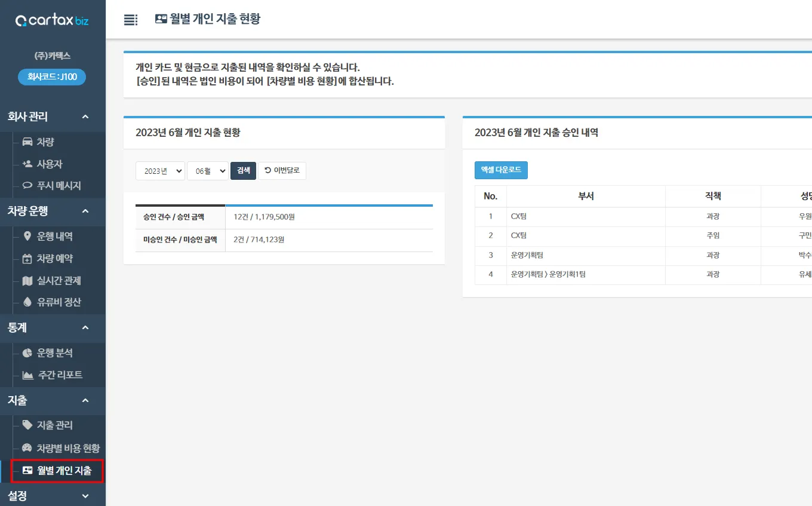This screenshot has width=812, height=506.
Task: Collapse the 차량 운행 section
Action: pyautogui.click(x=85, y=211)
